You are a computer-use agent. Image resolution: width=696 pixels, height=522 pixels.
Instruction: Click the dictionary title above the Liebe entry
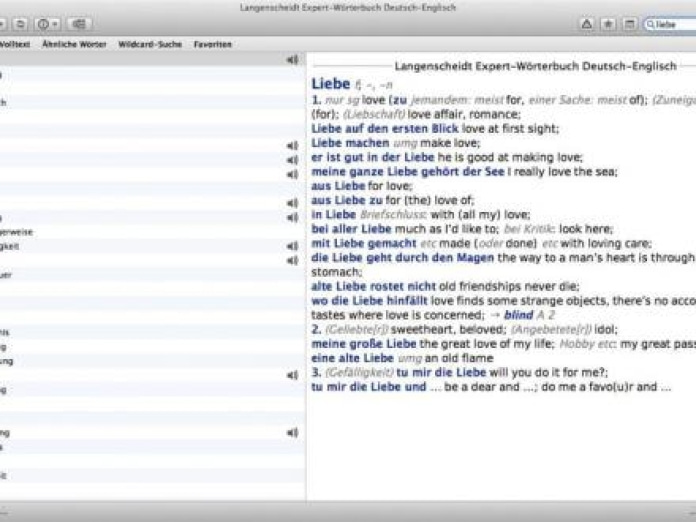(535, 67)
